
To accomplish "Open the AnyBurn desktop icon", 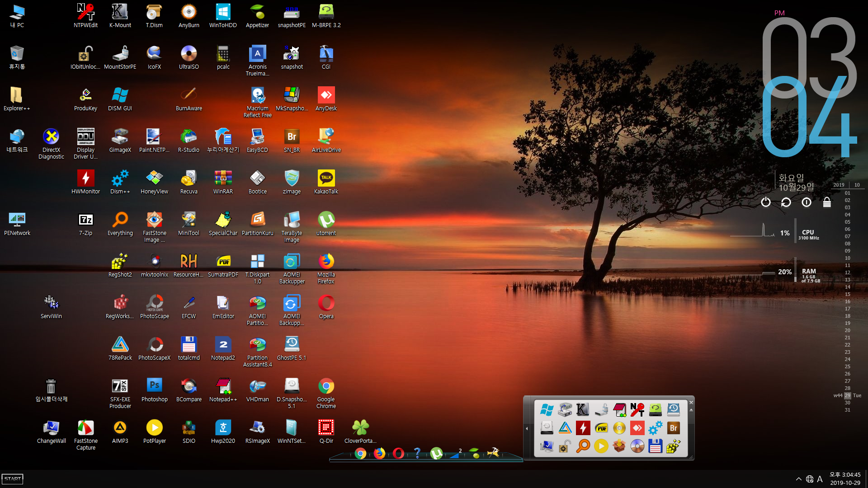I will point(189,16).
